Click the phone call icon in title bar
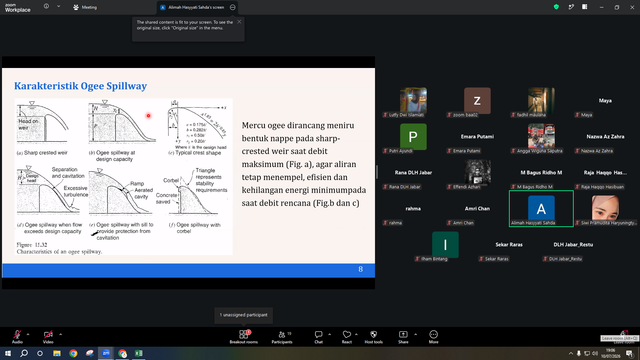This screenshot has height=360, width=640. [x=571, y=7]
